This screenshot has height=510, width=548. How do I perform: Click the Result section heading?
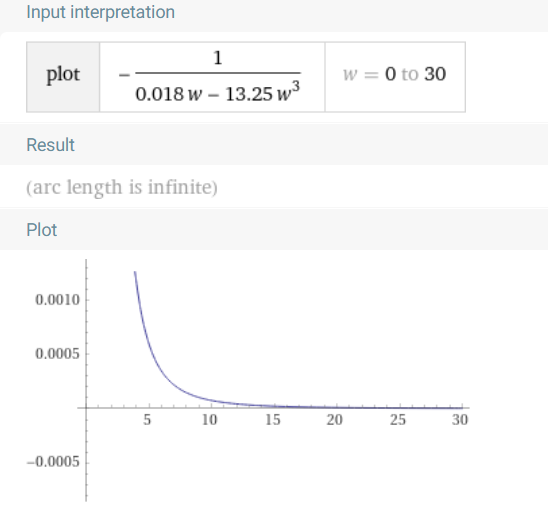(x=51, y=145)
